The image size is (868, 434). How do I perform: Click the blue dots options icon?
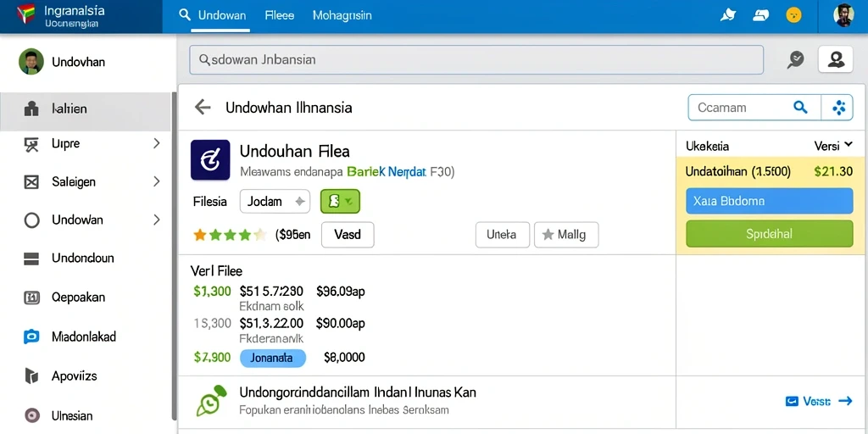point(838,108)
